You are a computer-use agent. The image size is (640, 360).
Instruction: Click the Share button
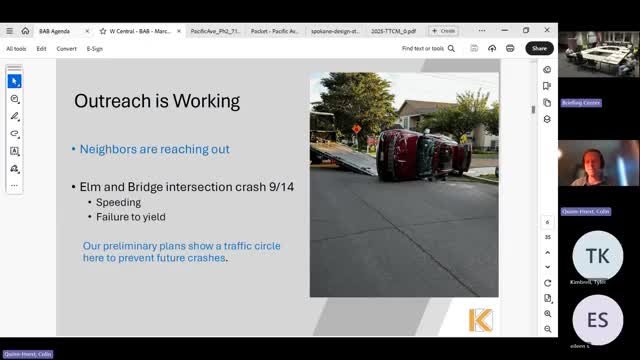pyautogui.click(x=539, y=49)
